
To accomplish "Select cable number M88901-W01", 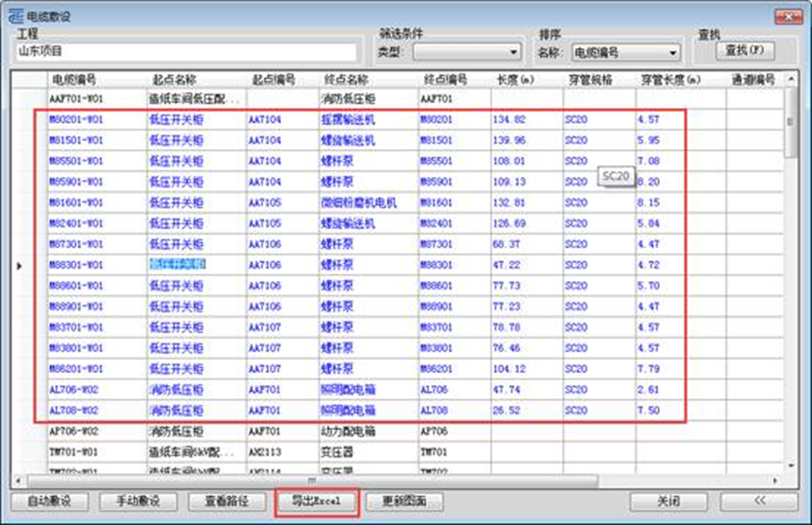I will (76, 306).
